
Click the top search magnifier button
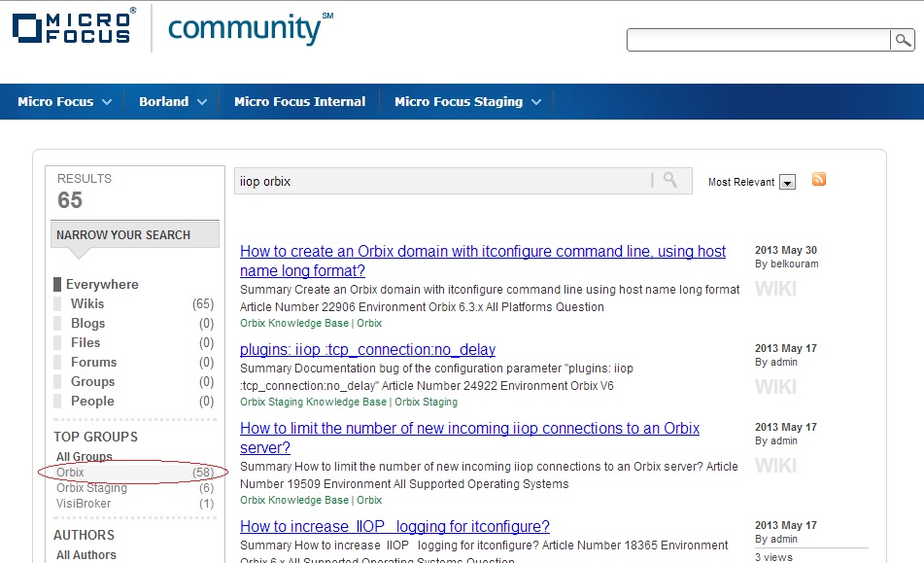coord(903,40)
